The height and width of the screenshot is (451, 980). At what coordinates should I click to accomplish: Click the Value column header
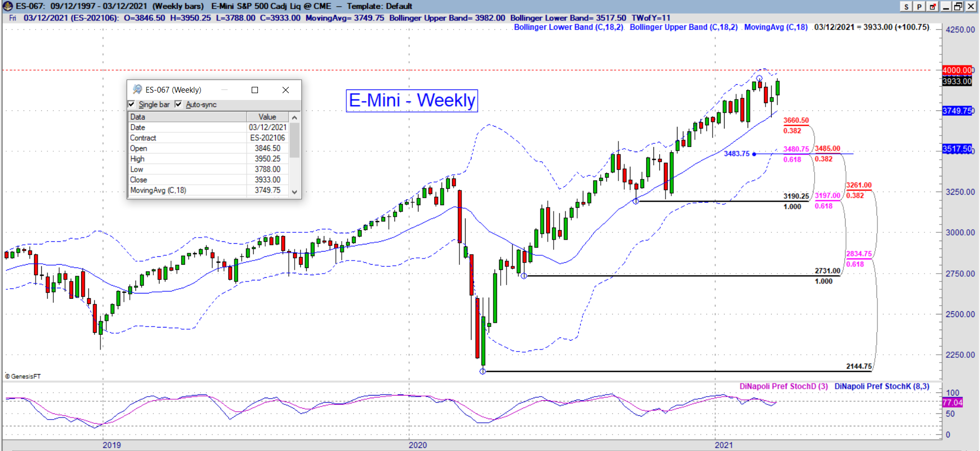pyautogui.click(x=267, y=117)
